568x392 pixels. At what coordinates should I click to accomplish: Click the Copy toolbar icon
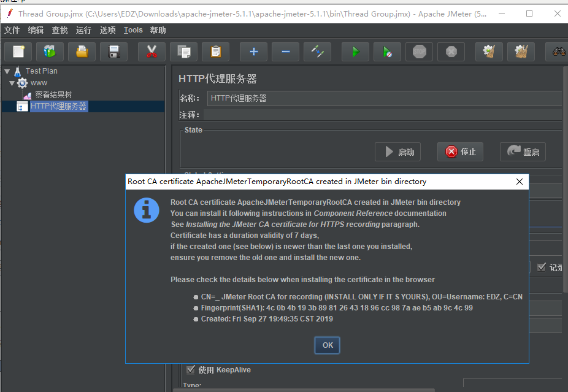183,52
